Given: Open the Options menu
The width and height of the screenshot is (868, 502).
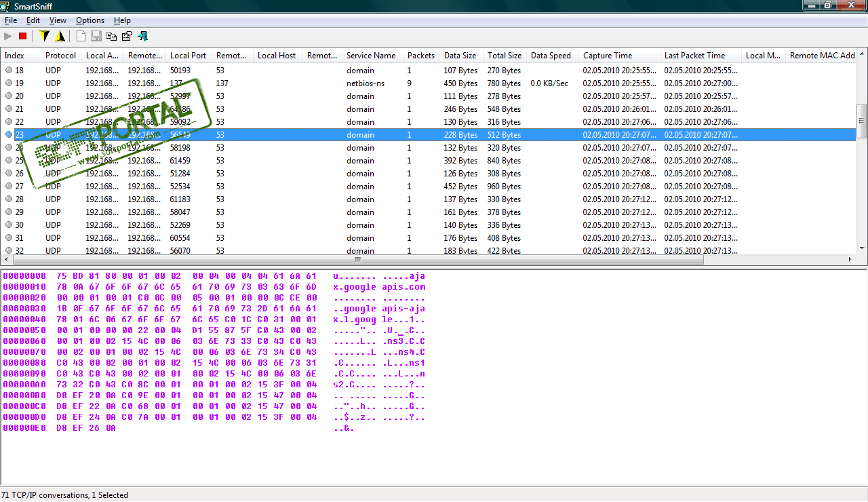Looking at the screenshot, I should click(90, 20).
